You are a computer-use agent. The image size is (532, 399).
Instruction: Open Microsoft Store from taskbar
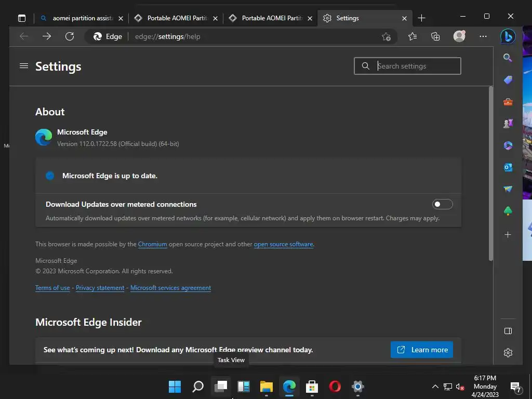(x=312, y=387)
